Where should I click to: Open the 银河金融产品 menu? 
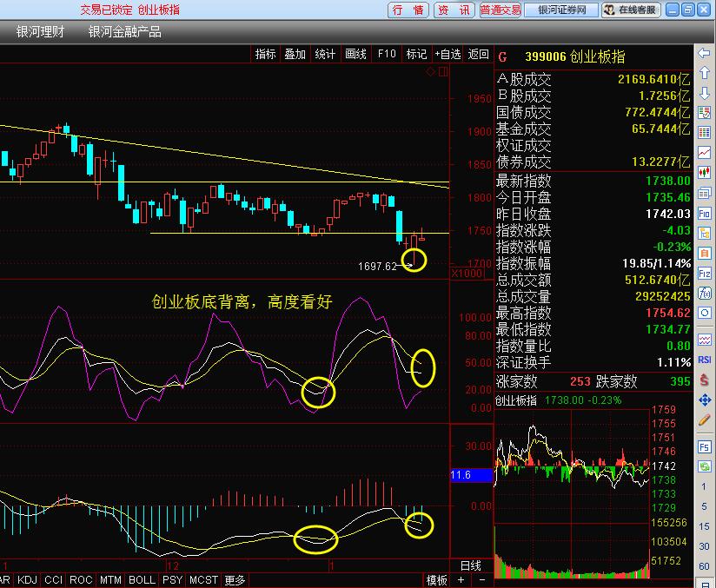(x=124, y=32)
